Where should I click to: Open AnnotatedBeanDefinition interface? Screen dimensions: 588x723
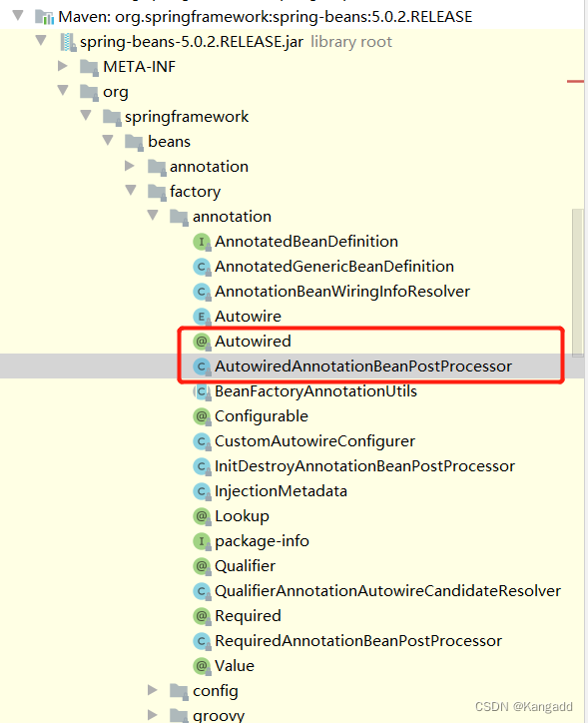(x=306, y=242)
